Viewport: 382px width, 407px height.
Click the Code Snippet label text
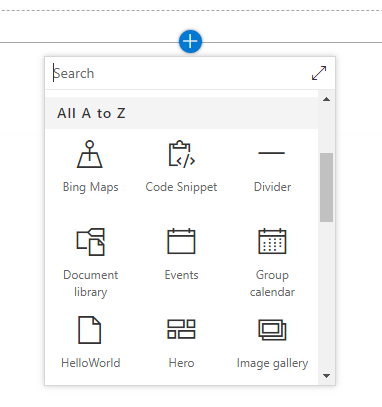click(x=181, y=187)
